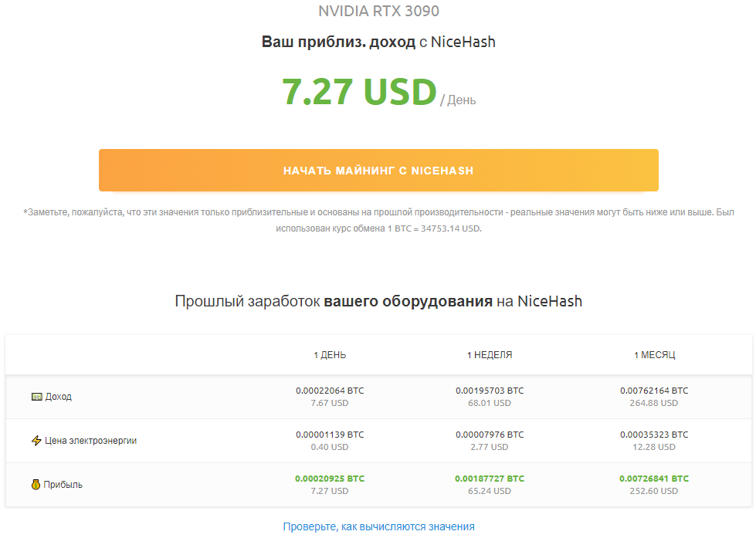Select the '1 НЕДЕЛЯ' column header

(x=490, y=355)
